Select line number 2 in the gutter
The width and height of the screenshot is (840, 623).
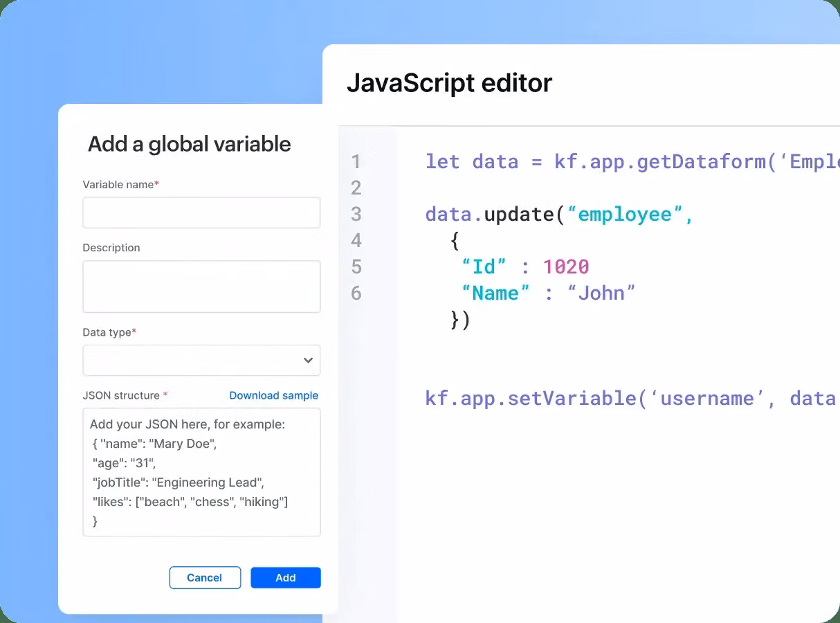tap(356, 188)
